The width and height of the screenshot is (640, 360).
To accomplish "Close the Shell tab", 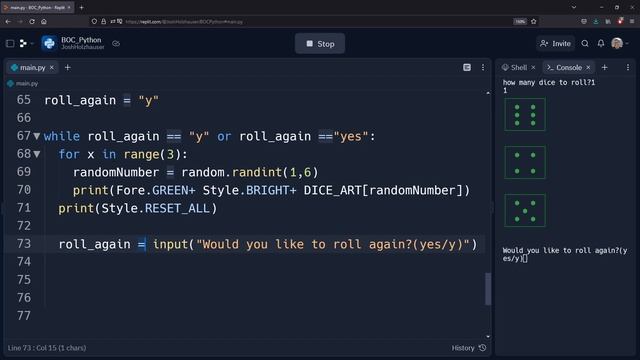I will tap(533, 68).
